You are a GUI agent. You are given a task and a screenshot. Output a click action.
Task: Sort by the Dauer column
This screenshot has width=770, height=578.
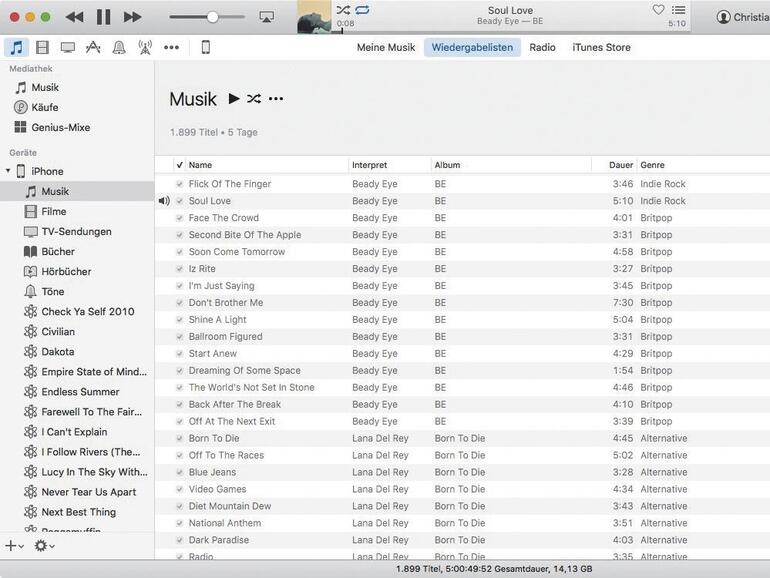point(614,165)
